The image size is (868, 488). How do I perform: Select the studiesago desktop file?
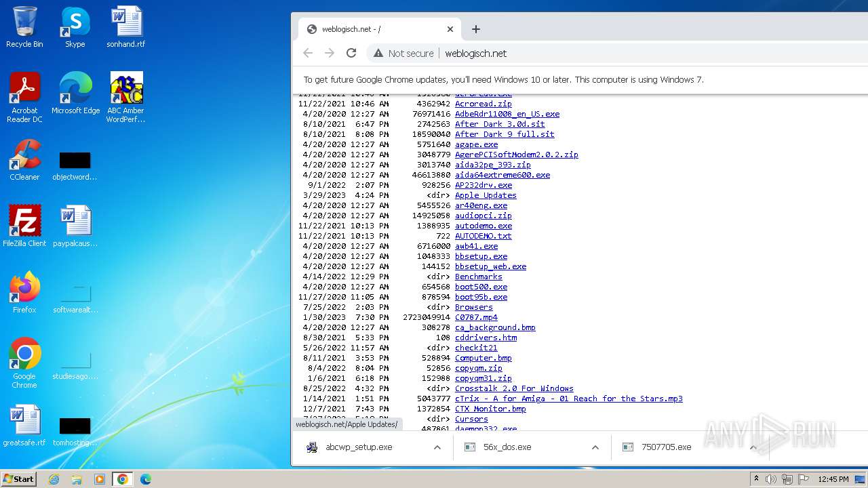[x=75, y=365]
